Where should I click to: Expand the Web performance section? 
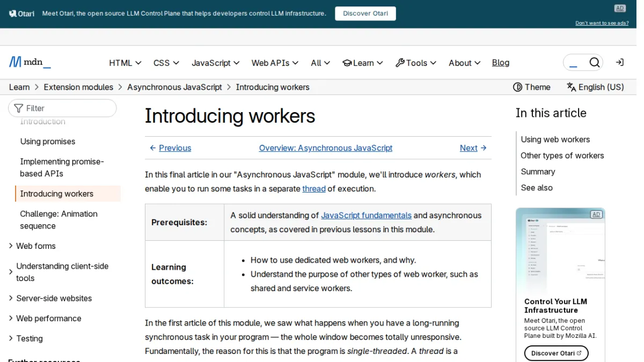pyautogui.click(x=45, y=318)
